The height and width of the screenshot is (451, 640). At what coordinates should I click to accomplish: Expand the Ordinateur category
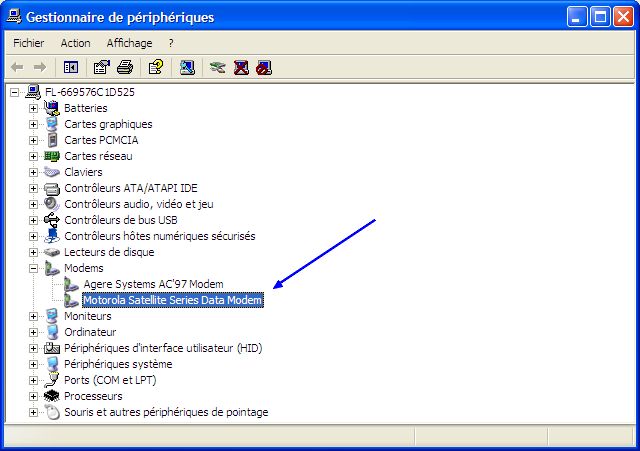click(33, 332)
